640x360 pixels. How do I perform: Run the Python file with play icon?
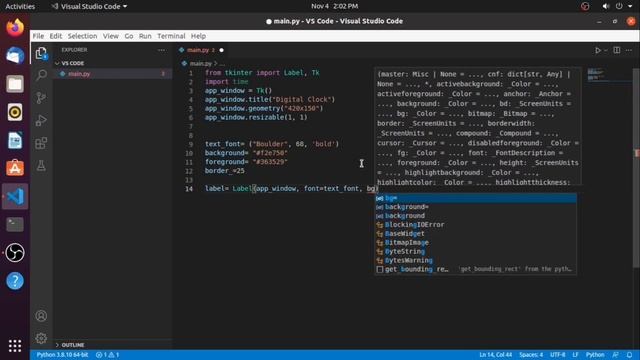598,50
